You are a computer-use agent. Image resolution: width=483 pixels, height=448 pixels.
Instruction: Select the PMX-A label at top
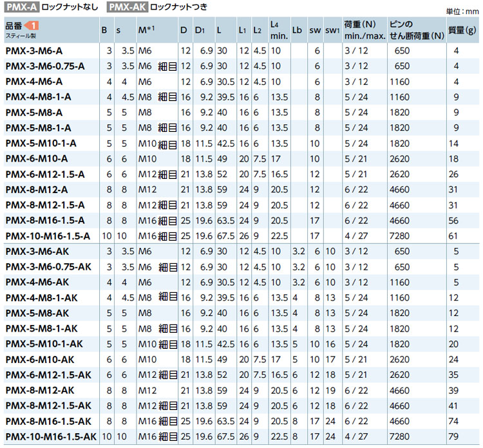click(x=21, y=7)
